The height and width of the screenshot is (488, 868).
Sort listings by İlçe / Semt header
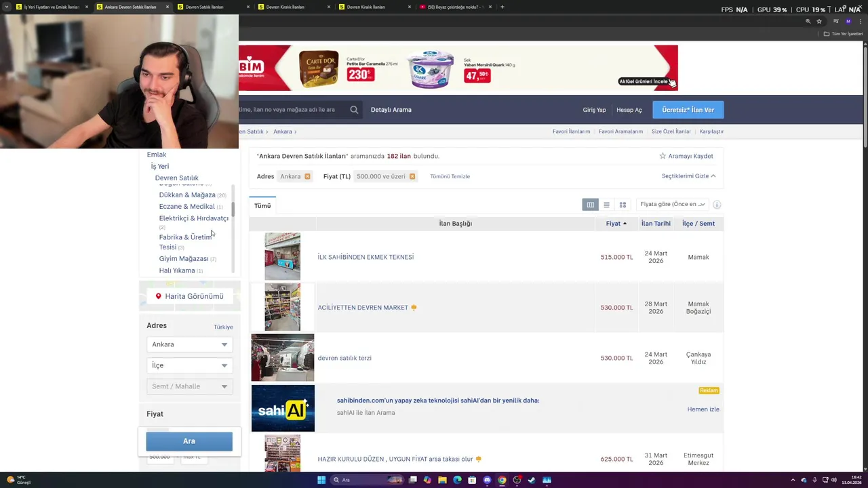[x=698, y=224]
